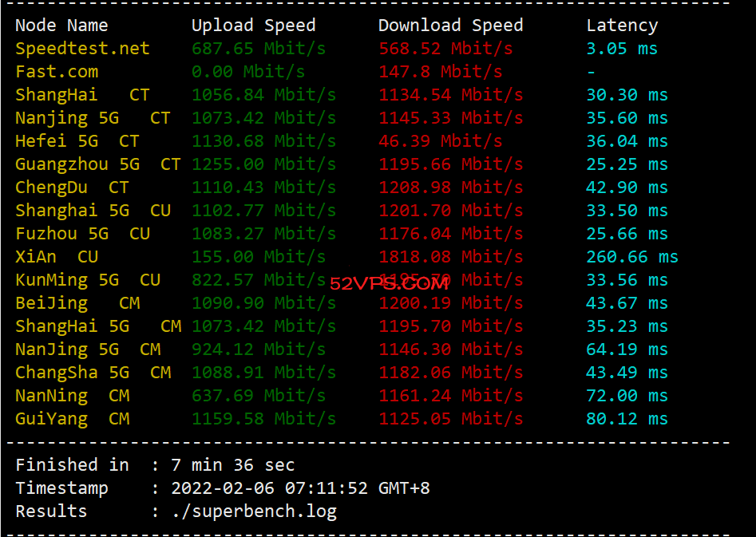Click latency value 64.19 ms

click(x=627, y=349)
